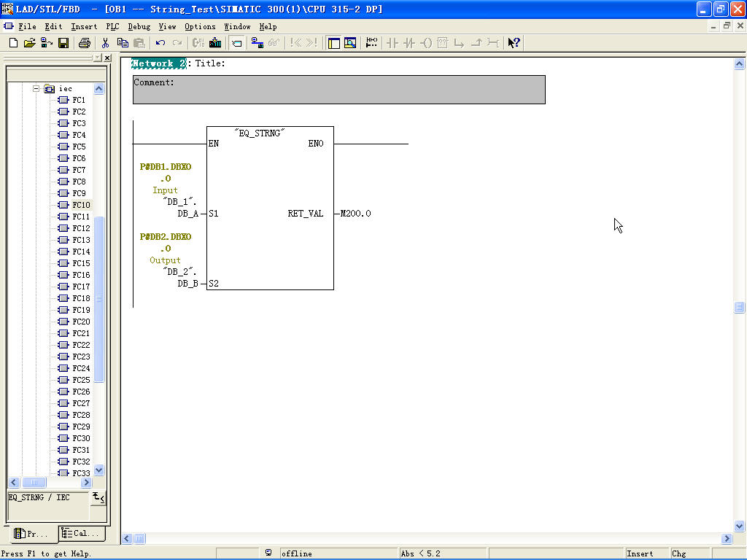Select FC18 in the iec tree
Viewport: 747px width, 560px height.
point(81,298)
